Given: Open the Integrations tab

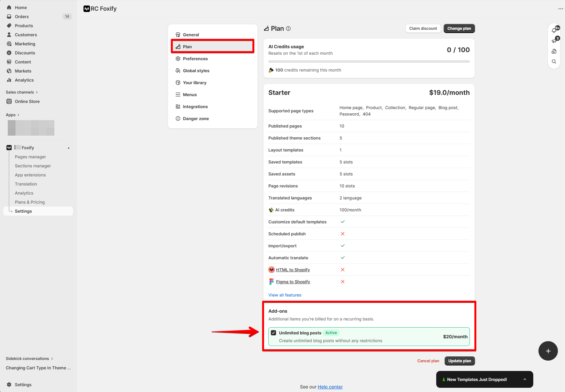Looking at the screenshot, I should tap(213, 106).
